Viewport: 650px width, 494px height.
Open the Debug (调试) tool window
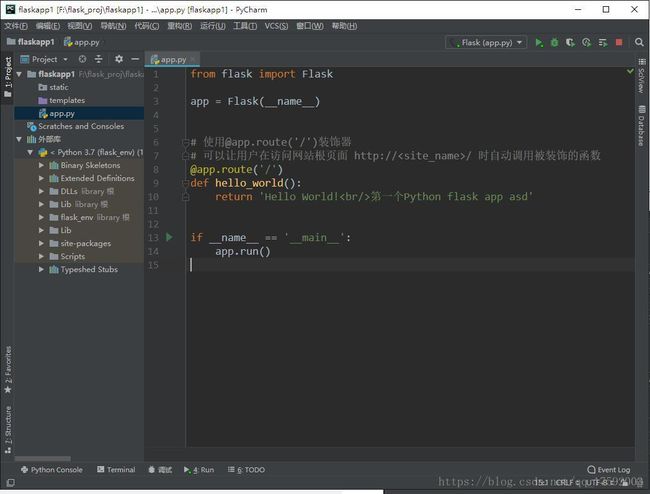tap(160, 470)
